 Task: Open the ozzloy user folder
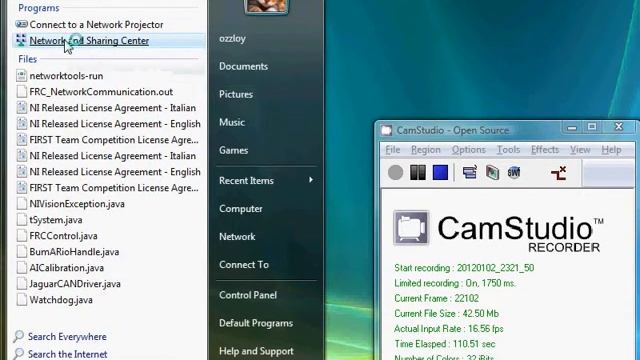(232, 39)
